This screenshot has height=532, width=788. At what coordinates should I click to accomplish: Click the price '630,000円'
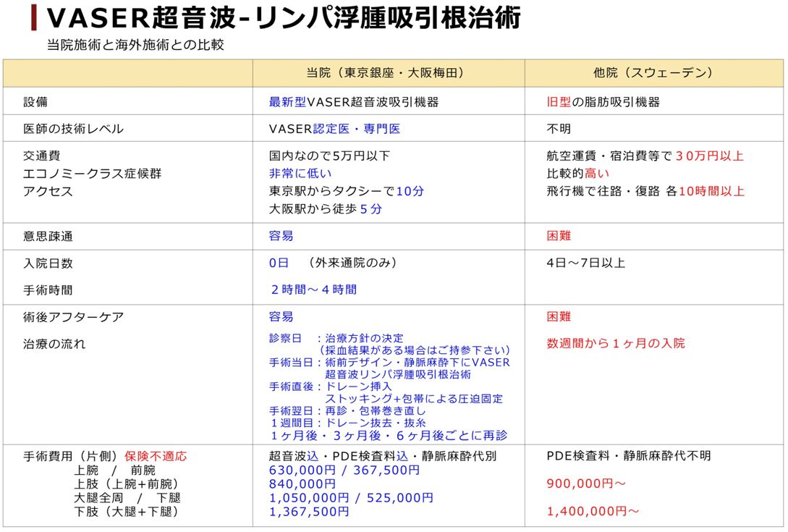(x=302, y=470)
